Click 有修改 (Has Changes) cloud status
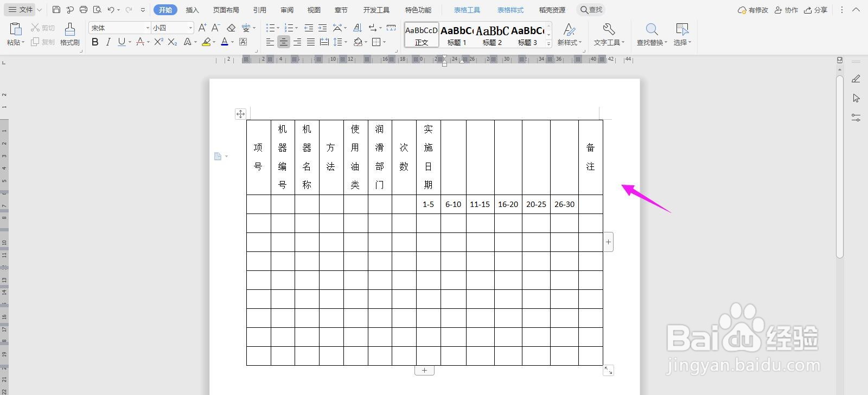The width and height of the screenshot is (868, 395). tap(753, 10)
